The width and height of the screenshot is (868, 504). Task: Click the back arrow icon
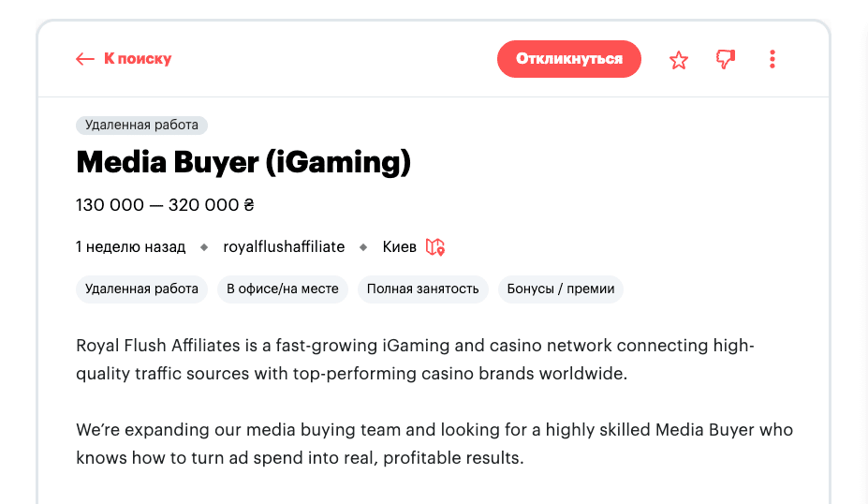pos(85,59)
